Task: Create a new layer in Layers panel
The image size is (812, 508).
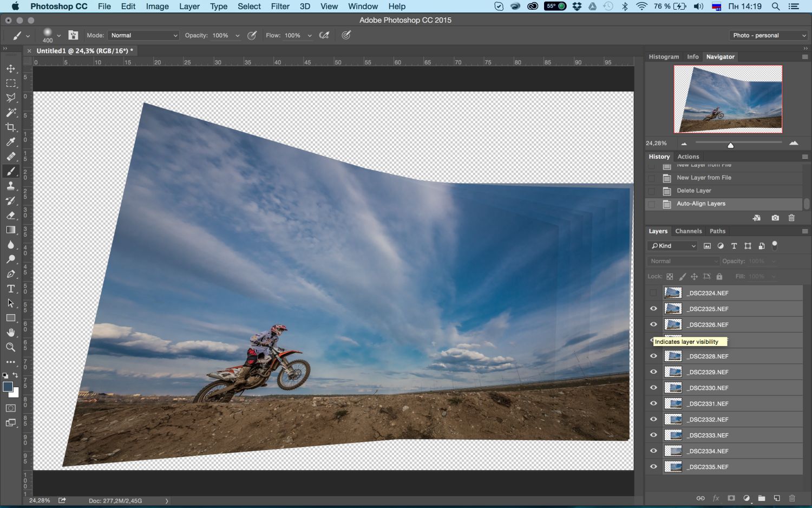Action: pyautogui.click(x=777, y=498)
